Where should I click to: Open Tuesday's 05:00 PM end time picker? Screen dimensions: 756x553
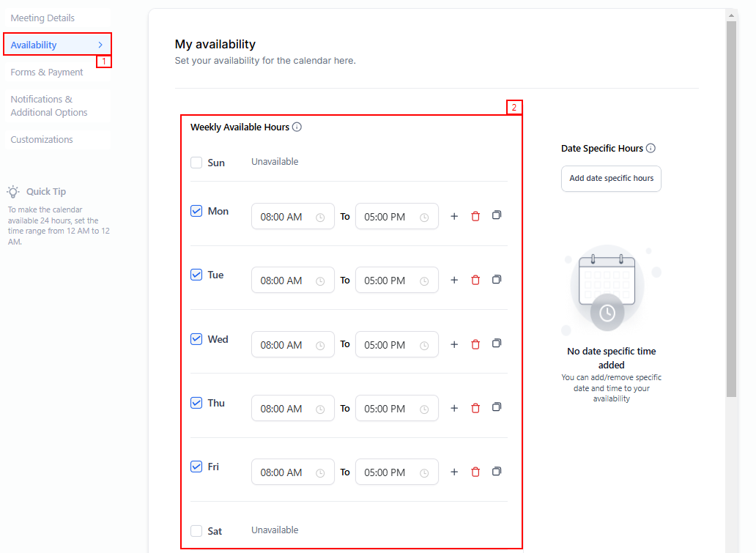pyautogui.click(x=396, y=281)
